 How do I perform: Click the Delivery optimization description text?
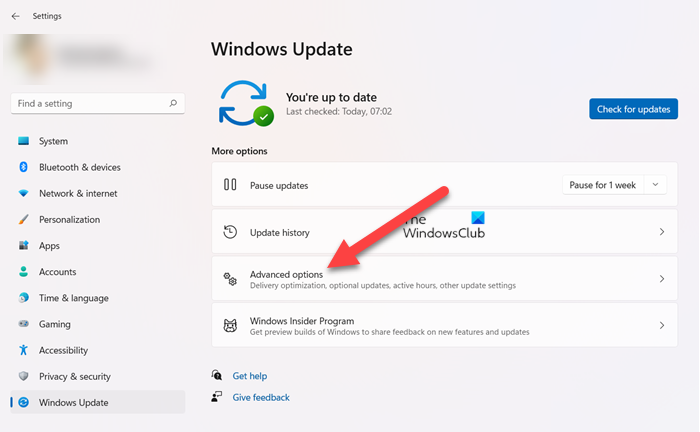tap(383, 285)
